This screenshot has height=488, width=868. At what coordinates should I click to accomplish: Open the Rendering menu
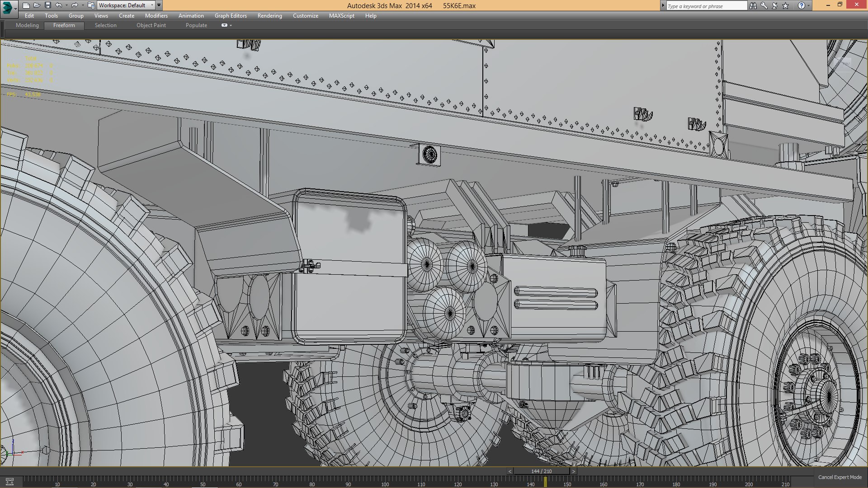269,16
